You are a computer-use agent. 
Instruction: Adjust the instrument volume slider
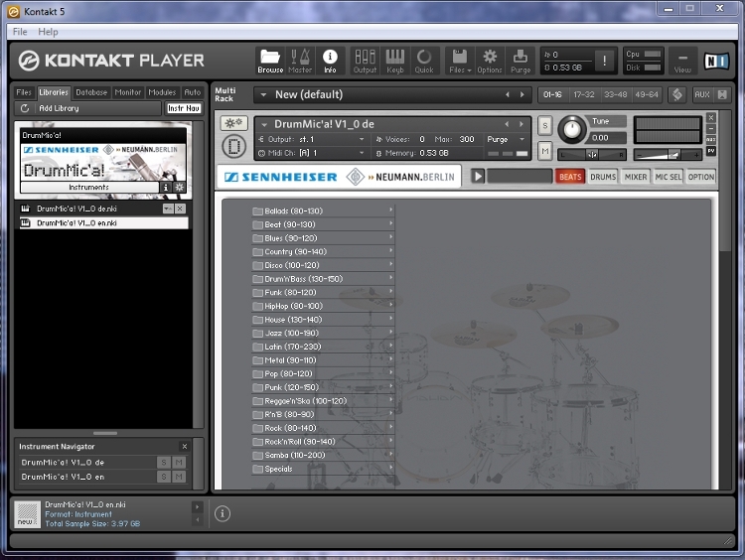(668, 155)
